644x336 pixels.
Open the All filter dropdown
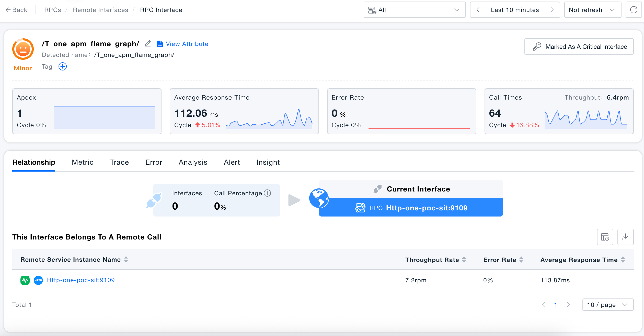(415, 10)
